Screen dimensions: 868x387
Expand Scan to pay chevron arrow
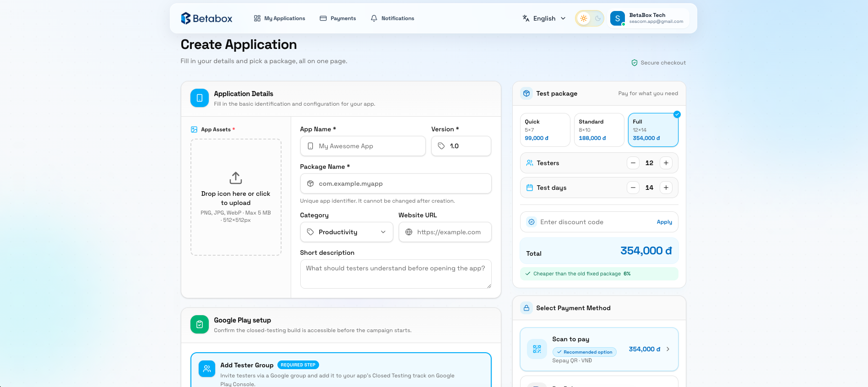tap(668, 349)
